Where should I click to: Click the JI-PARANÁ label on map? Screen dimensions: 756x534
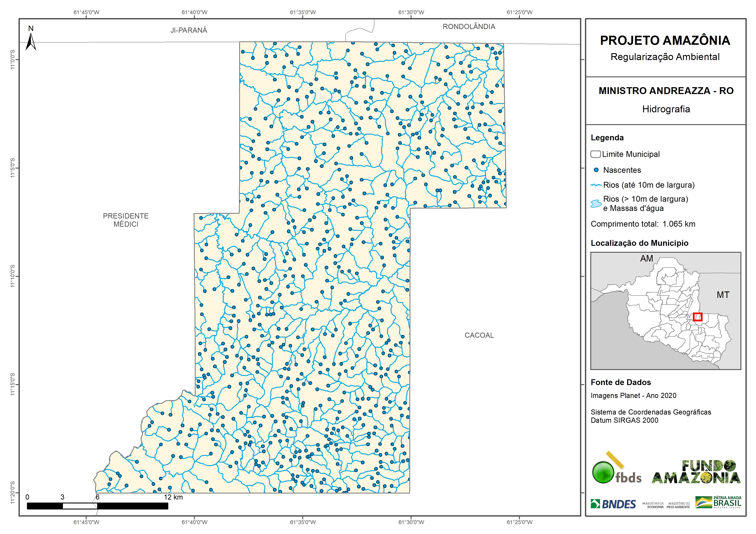[189, 30]
